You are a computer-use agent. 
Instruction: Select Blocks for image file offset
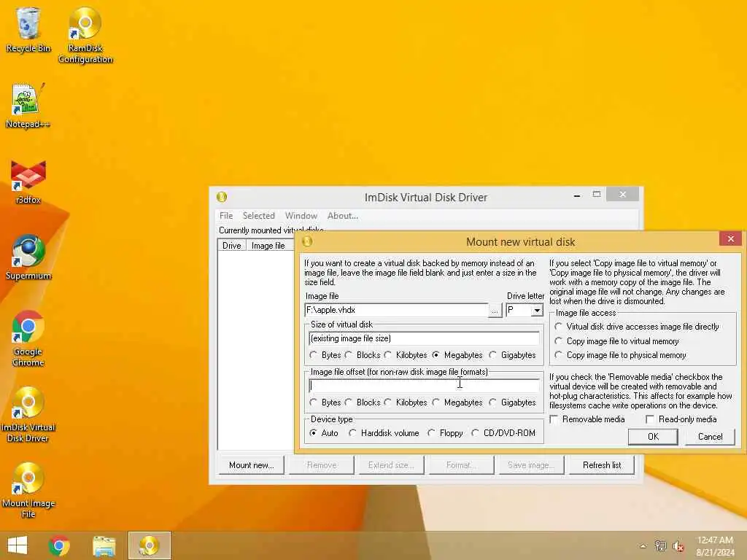pos(363,402)
